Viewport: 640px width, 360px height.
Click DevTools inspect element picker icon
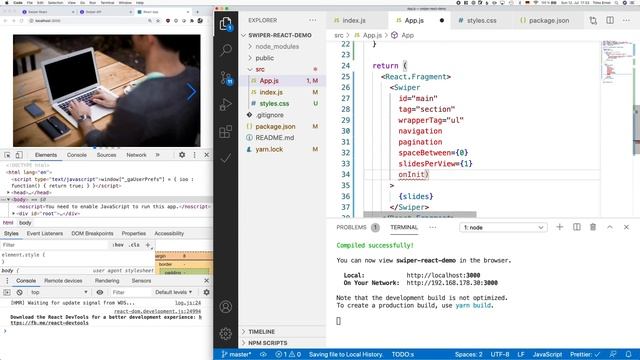(7, 155)
